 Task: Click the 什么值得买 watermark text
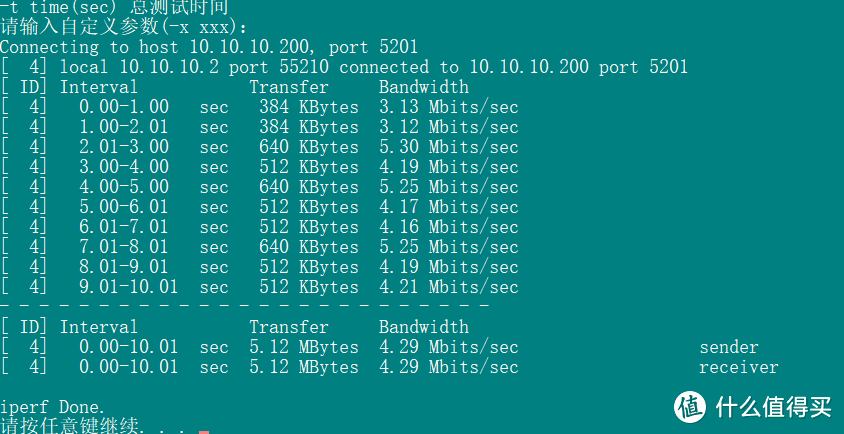click(x=773, y=407)
